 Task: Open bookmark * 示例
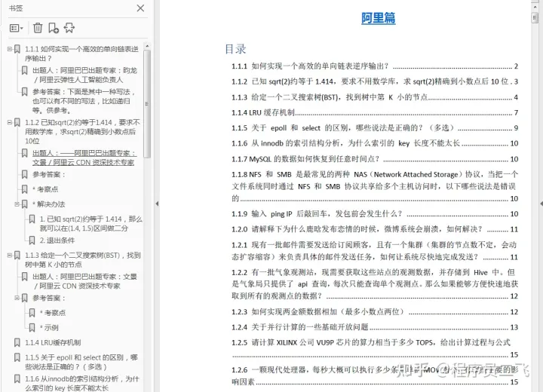pos(49,328)
